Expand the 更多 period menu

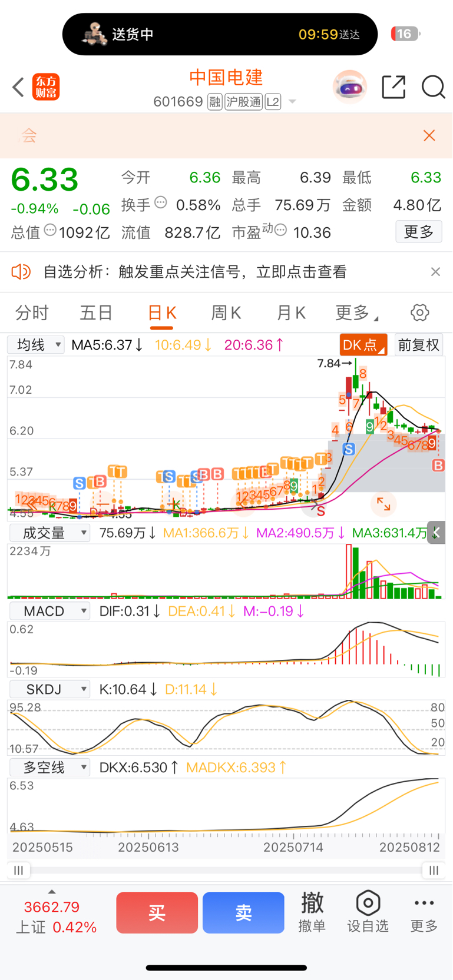tap(356, 313)
